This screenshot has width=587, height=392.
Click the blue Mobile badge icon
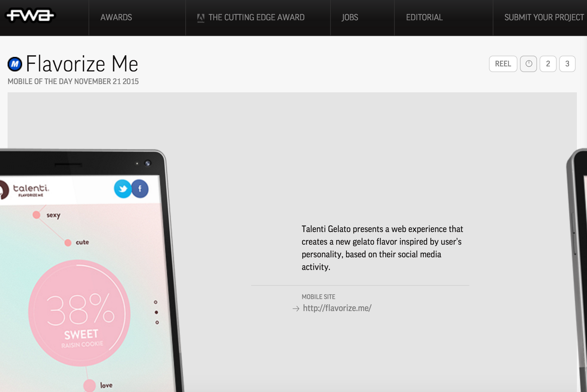pyautogui.click(x=15, y=64)
